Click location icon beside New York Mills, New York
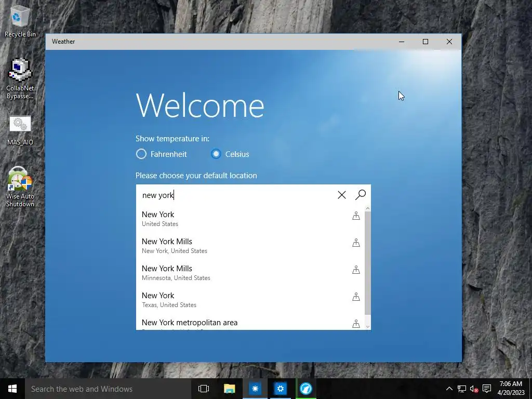Viewport: 532px width, 399px height. [356, 243]
